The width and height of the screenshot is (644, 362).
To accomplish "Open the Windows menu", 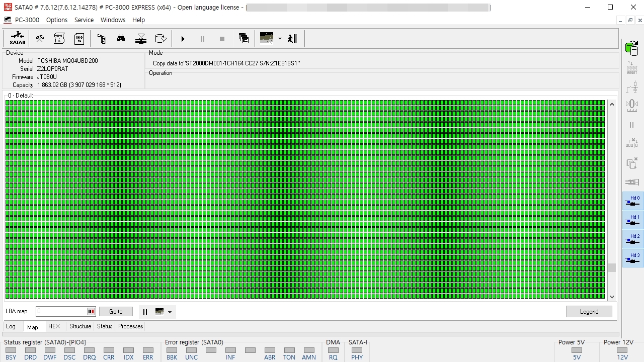I will coord(113,20).
